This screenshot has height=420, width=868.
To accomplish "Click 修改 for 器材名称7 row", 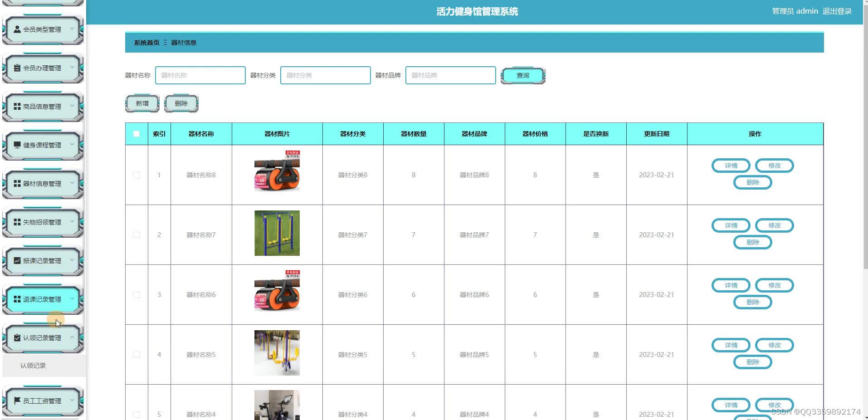I will 775,225.
